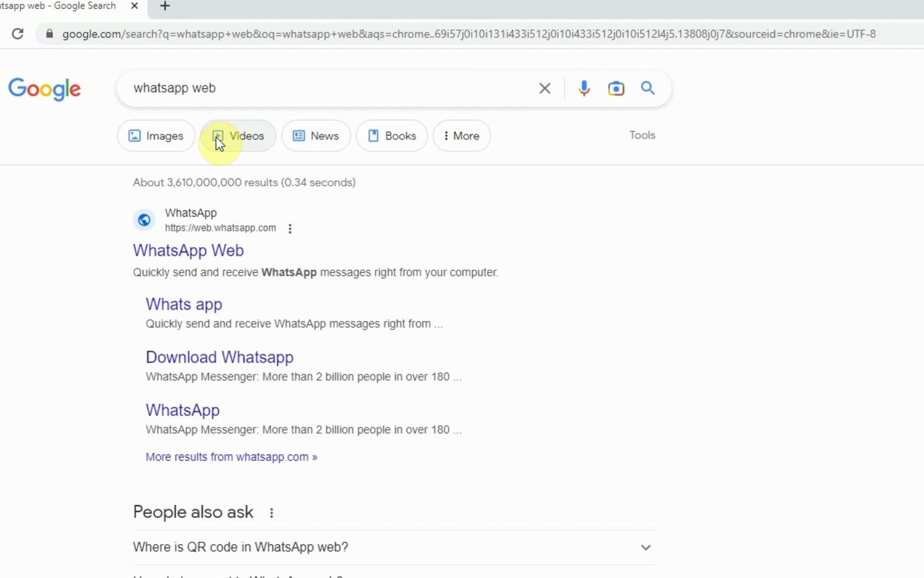Switch to the Books filter
The height and width of the screenshot is (578, 924).
pyautogui.click(x=392, y=136)
